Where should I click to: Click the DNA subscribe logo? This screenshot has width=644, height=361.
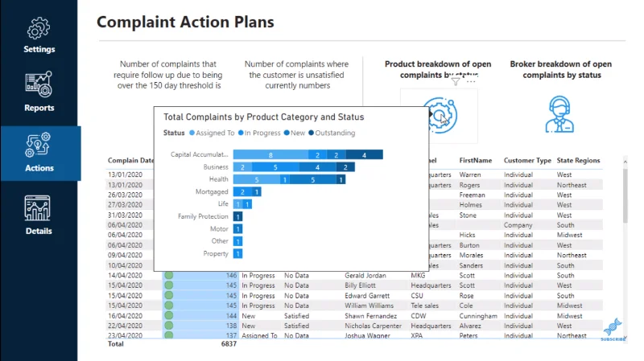coord(613,330)
